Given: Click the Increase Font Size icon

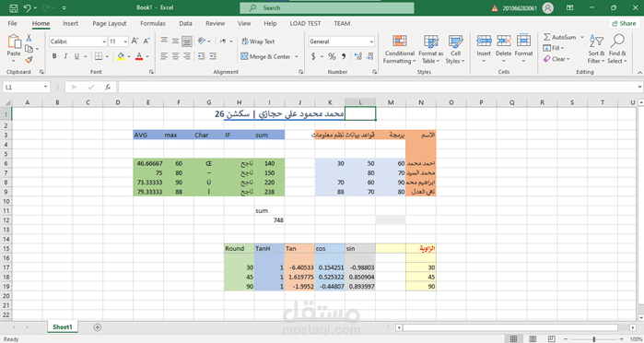Looking at the screenshot, I should click(x=135, y=41).
